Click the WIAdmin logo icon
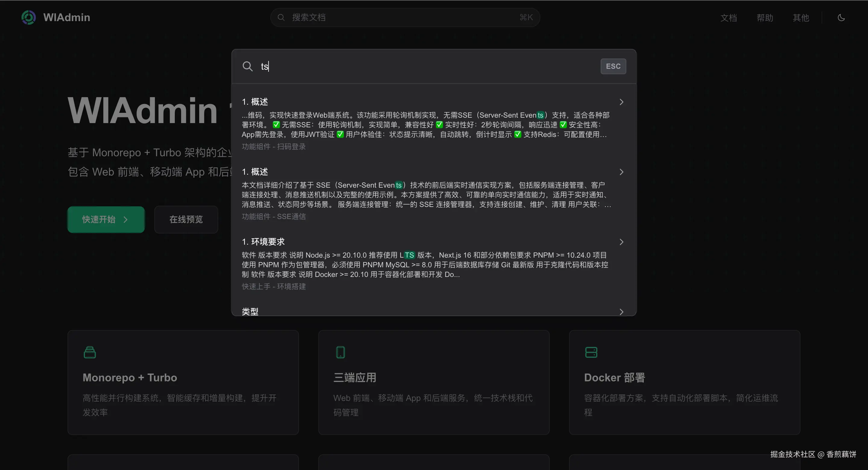868x470 pixels. (x=28, y=17)
